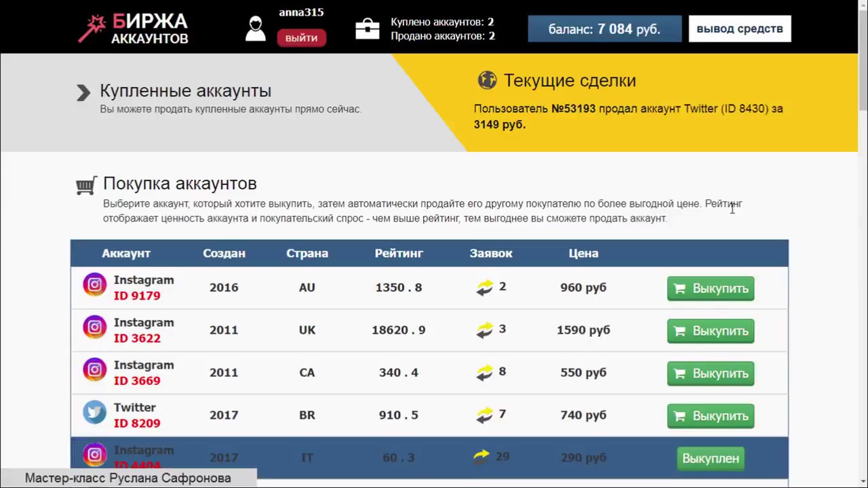Click the Биржа Аккаунтов logo

(x=133, y=28)
